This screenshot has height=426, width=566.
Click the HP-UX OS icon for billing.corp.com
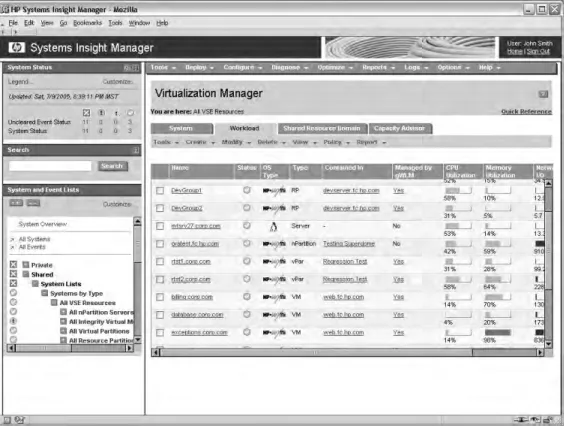274,297
